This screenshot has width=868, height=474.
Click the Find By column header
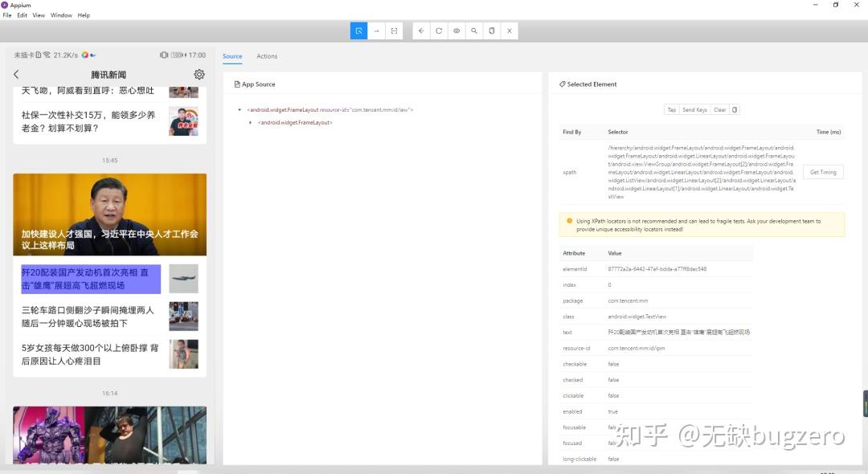click(x=572, y=132)
